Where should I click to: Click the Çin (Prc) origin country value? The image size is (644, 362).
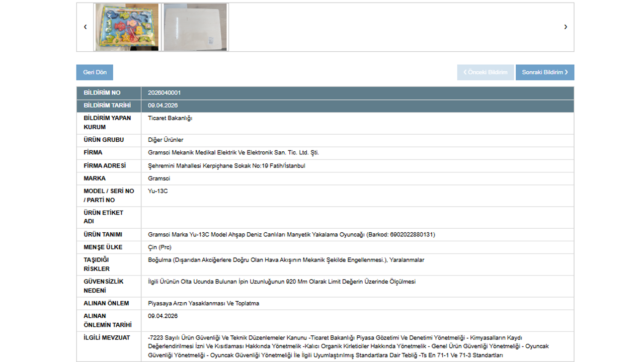point(159,247)
